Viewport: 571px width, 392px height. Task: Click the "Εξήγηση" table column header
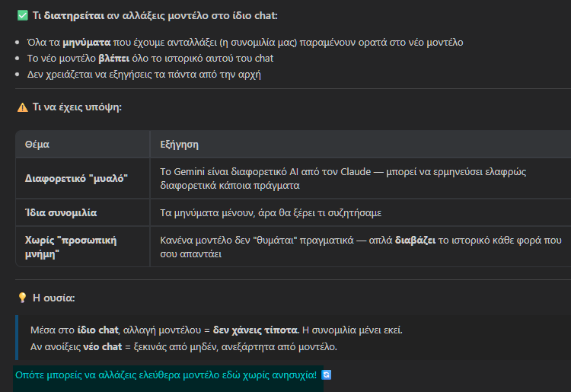180,144
